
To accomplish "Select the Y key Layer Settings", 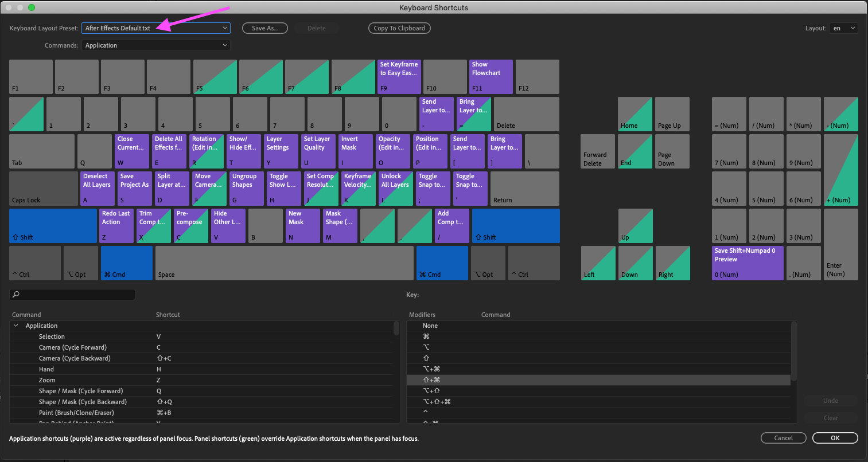I will [281, 151].
